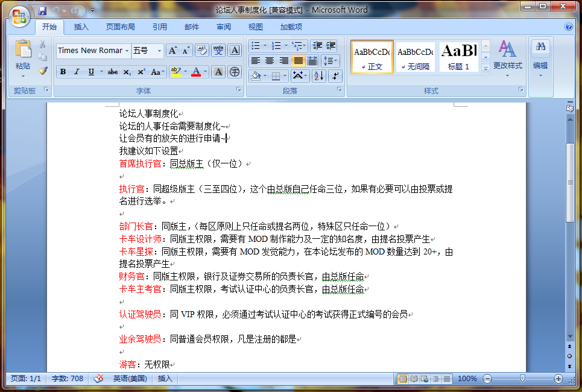Align text right
This screenshot has height=392, width=582.
pos(283,60)
